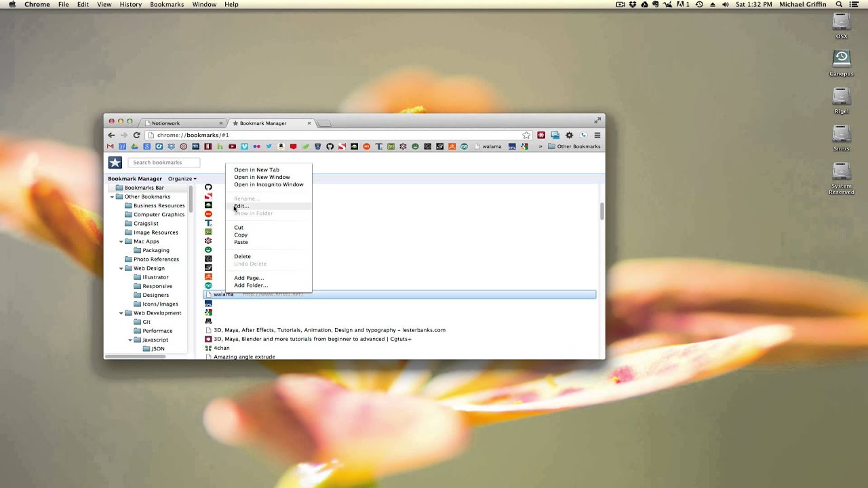Select the Computer Graphics folder
868x488 pixels.
[x=155, y=214]
